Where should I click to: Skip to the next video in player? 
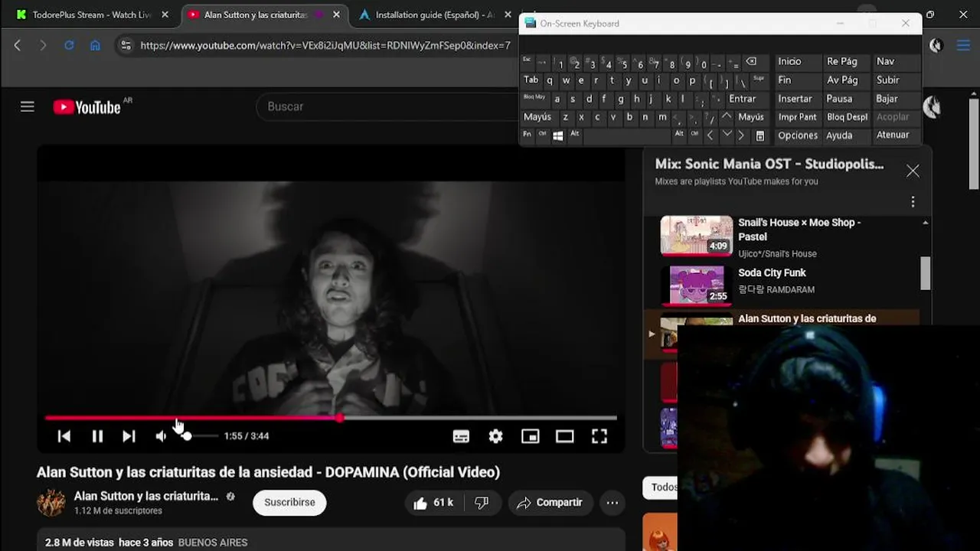pyautogui.click(x=129, y=436)
